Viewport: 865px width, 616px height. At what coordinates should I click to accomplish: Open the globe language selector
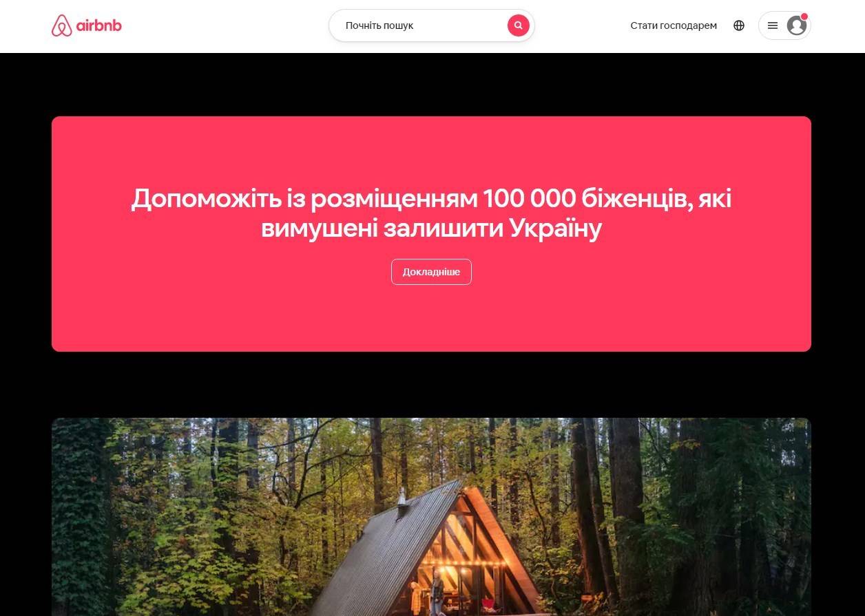[739, 25]
